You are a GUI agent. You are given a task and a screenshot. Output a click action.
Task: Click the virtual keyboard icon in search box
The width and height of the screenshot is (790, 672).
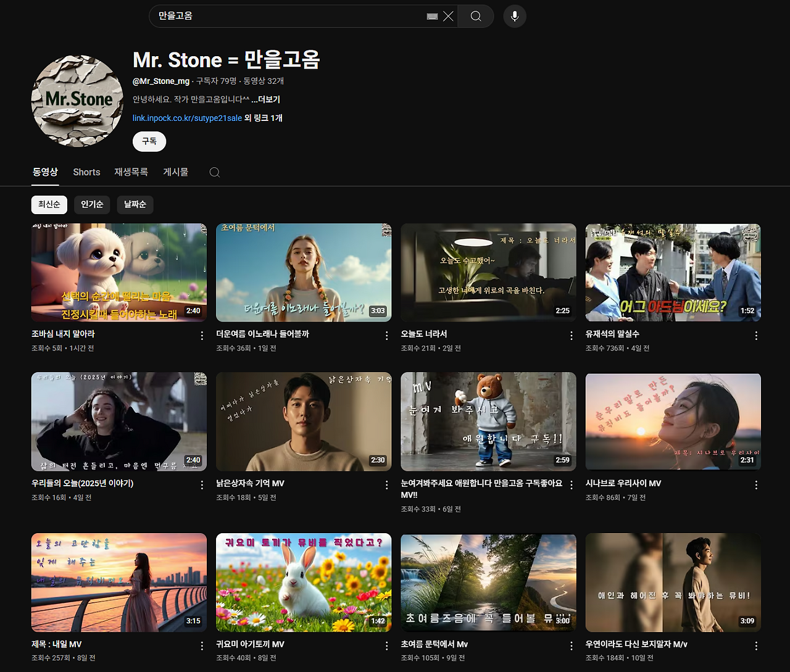pos(432,16)
